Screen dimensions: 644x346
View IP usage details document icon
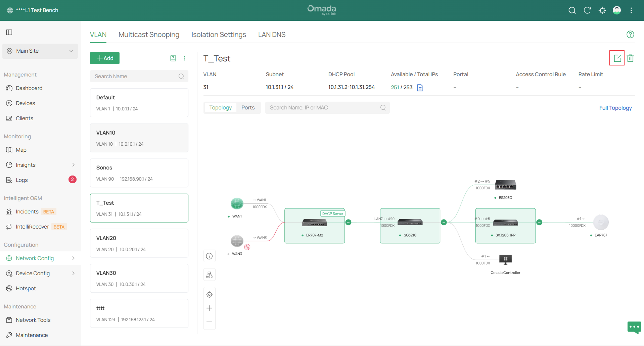pos(420,87)
